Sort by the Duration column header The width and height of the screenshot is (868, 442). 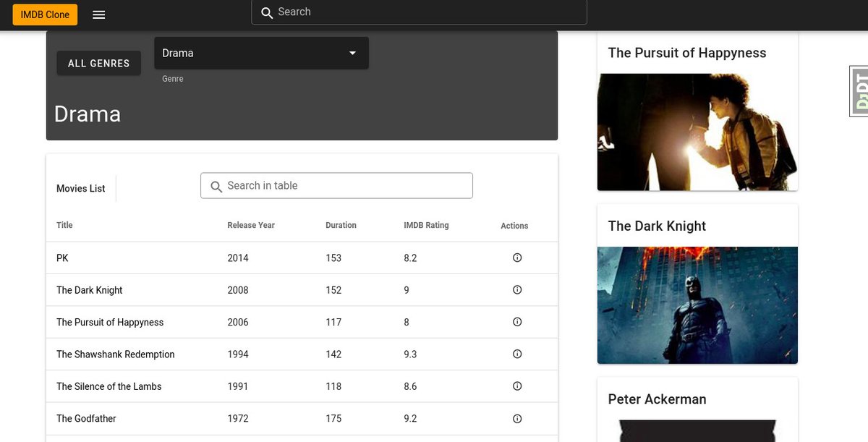point(341,225)
